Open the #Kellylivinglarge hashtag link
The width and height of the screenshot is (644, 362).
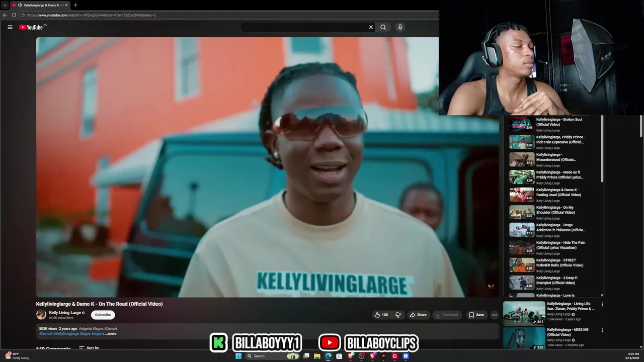click(66, 333)
